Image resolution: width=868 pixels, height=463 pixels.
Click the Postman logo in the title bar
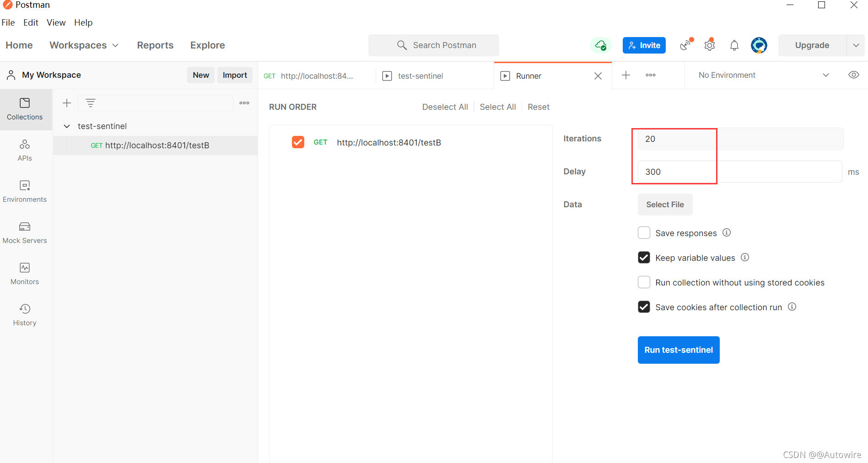coord(8,5)
